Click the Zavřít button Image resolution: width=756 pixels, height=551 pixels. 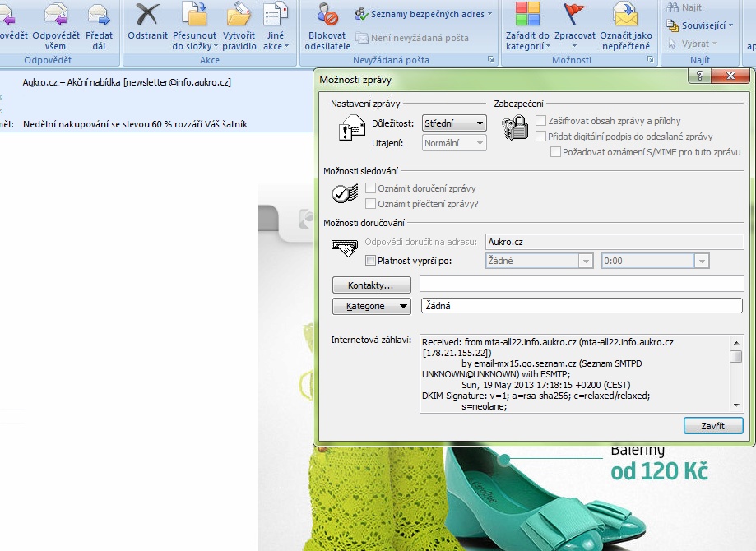(712, 425)
